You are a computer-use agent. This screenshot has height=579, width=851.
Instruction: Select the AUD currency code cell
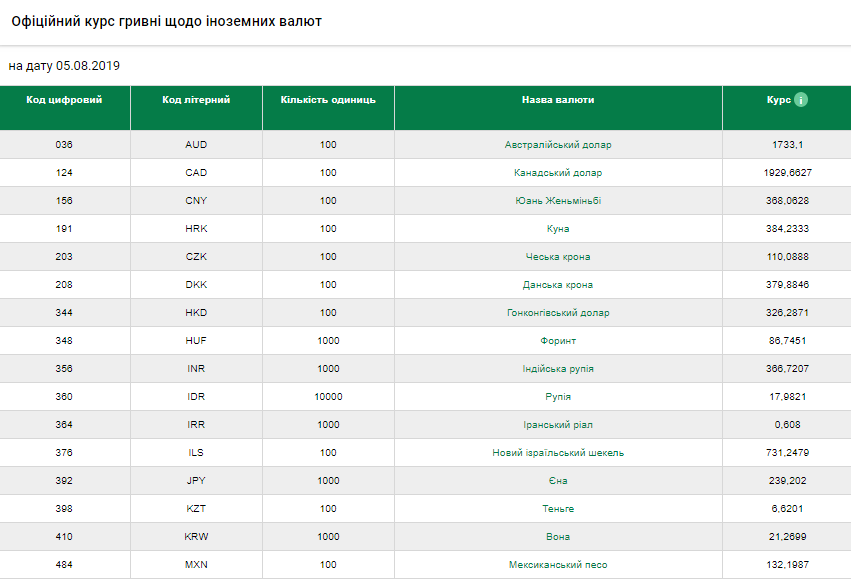[x=196, y=145]
